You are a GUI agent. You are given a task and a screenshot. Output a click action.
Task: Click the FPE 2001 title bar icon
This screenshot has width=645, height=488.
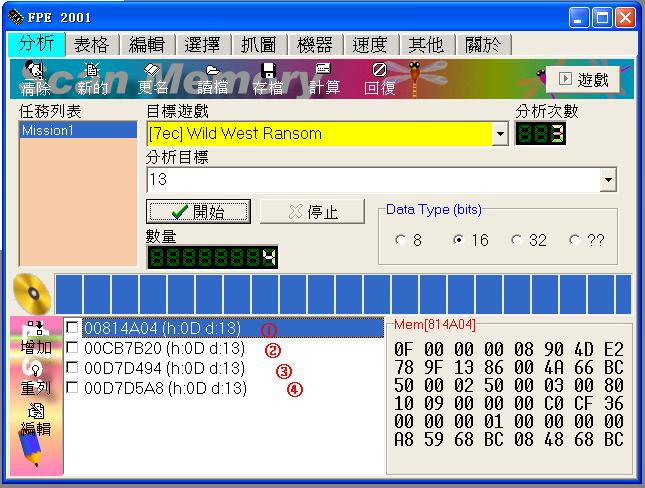[x=16, y=17]
